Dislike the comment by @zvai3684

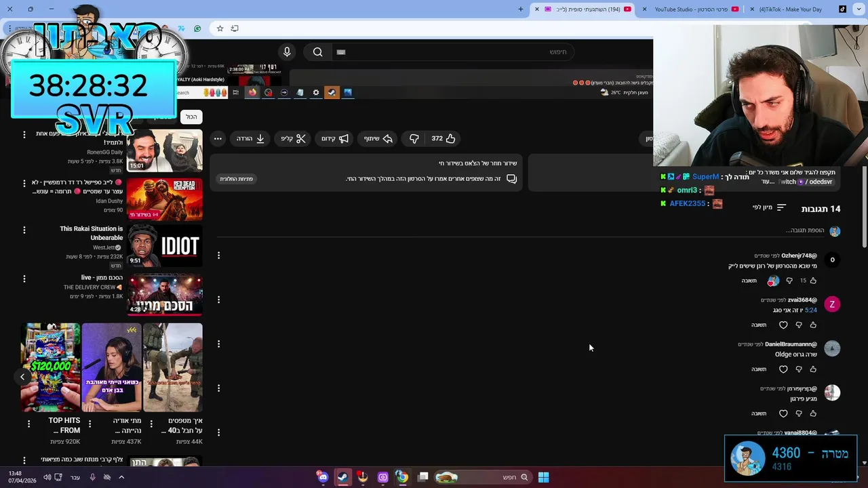click(x=798, y=325)
